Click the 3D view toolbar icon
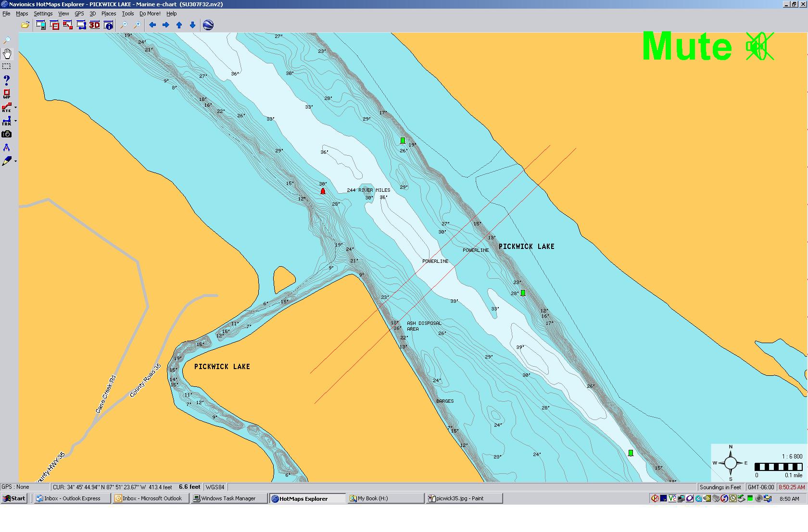Image resolution: width=808 pixels, height=532 pixels. (94, 25)
